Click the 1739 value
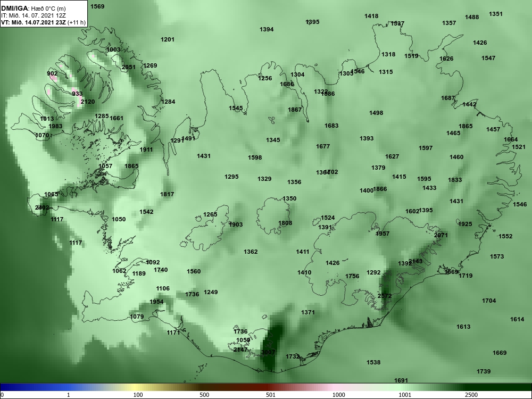 [x=484, y=371]
